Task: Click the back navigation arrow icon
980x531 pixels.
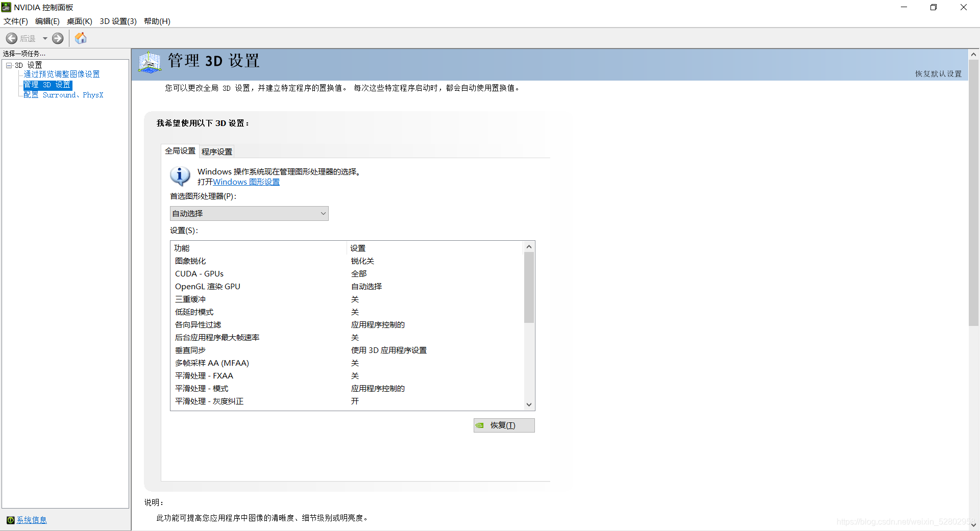Action: point(11,38)
